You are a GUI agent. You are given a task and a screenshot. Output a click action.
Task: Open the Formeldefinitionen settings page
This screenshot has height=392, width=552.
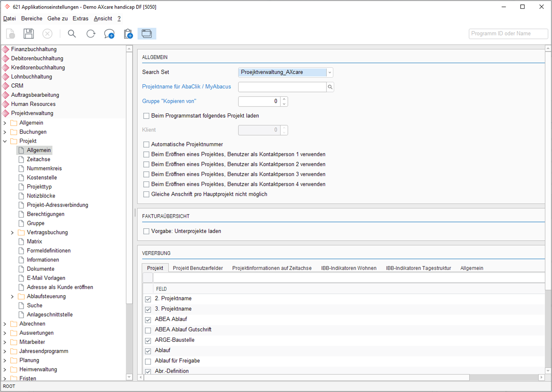(x=48, y=251)
